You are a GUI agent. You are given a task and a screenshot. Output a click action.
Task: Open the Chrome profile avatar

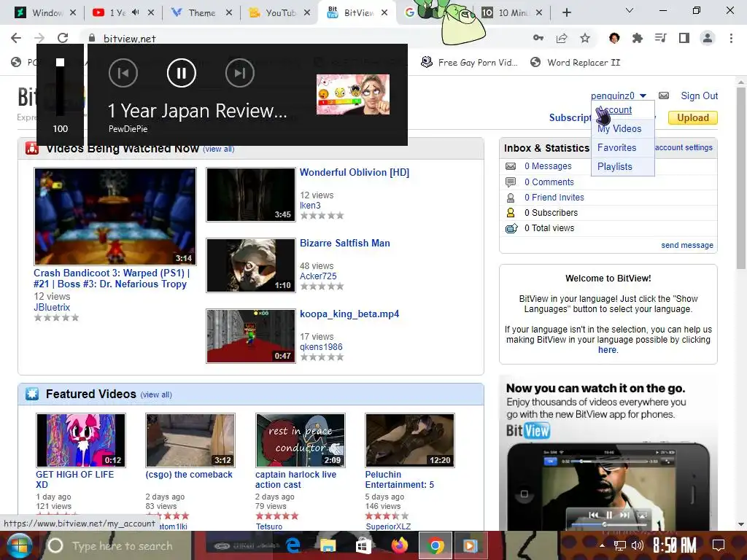tap(708, 38)
